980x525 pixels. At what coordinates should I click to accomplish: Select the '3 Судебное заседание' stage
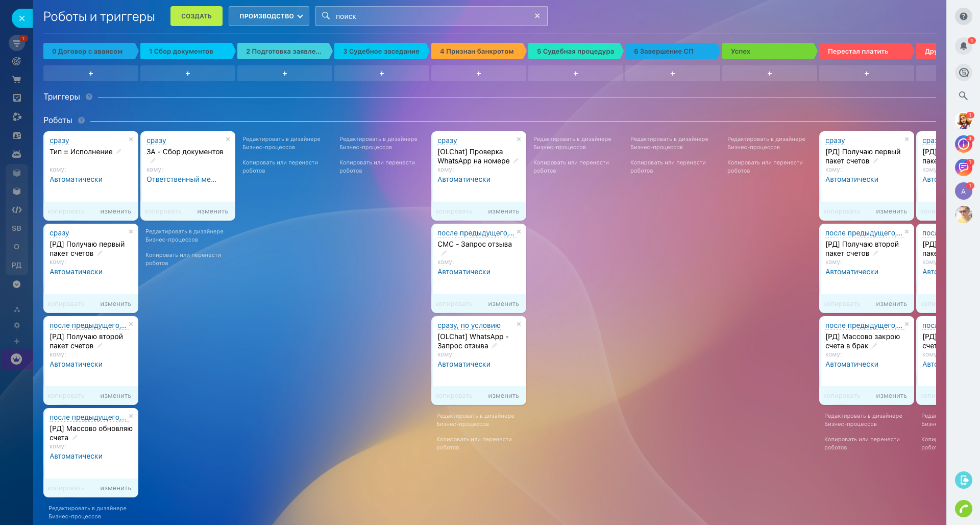pyautogui.click(x=381, y=51)
